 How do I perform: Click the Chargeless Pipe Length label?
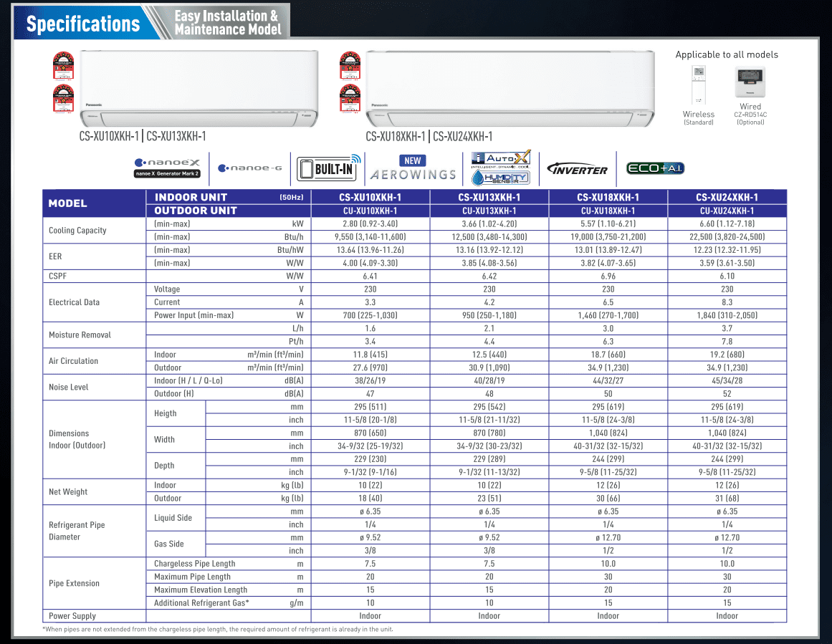pos(195,563)
